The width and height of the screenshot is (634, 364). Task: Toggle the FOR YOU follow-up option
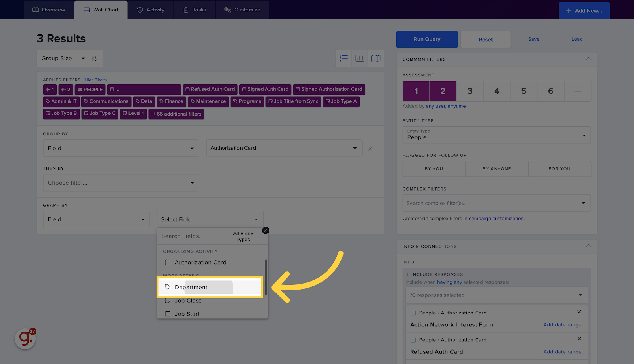pos(560,169)
